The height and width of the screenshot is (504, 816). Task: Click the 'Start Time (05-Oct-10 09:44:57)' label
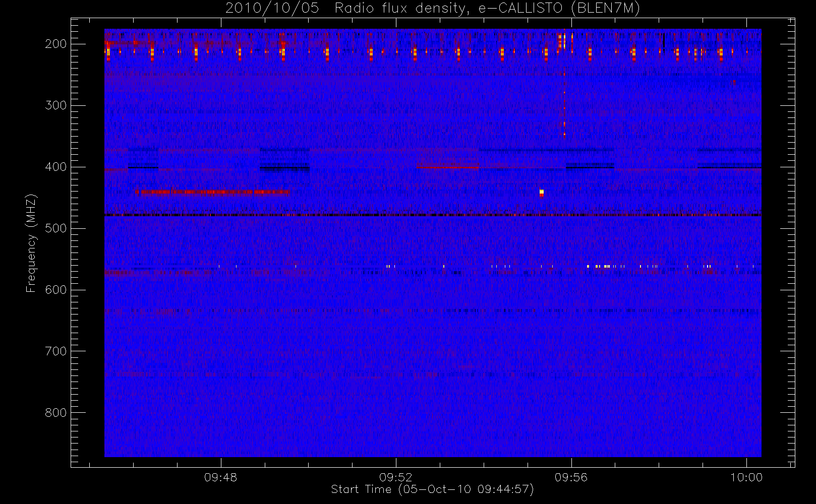(432, 489)
